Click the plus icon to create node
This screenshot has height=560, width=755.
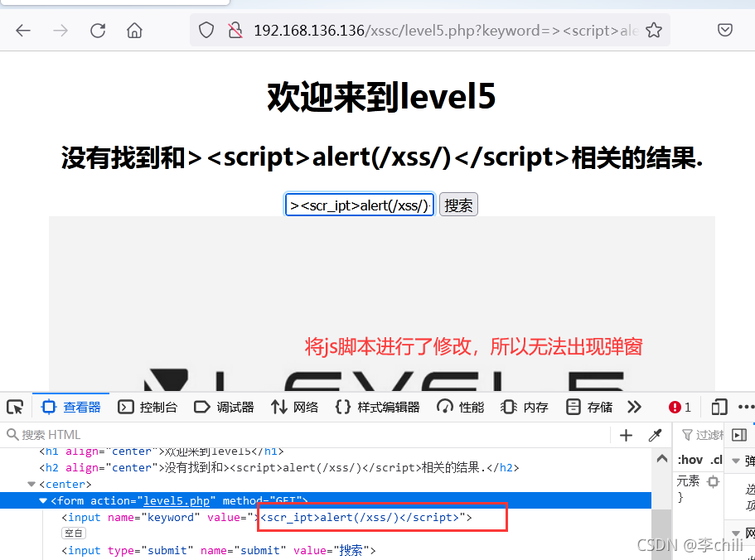pyautogui.click(x=626, y=436)
